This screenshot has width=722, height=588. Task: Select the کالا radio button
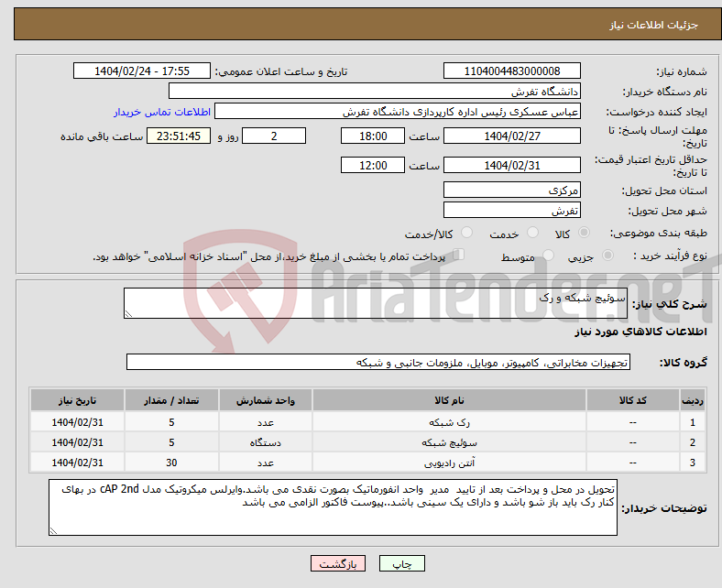click(x=584, y=233)
